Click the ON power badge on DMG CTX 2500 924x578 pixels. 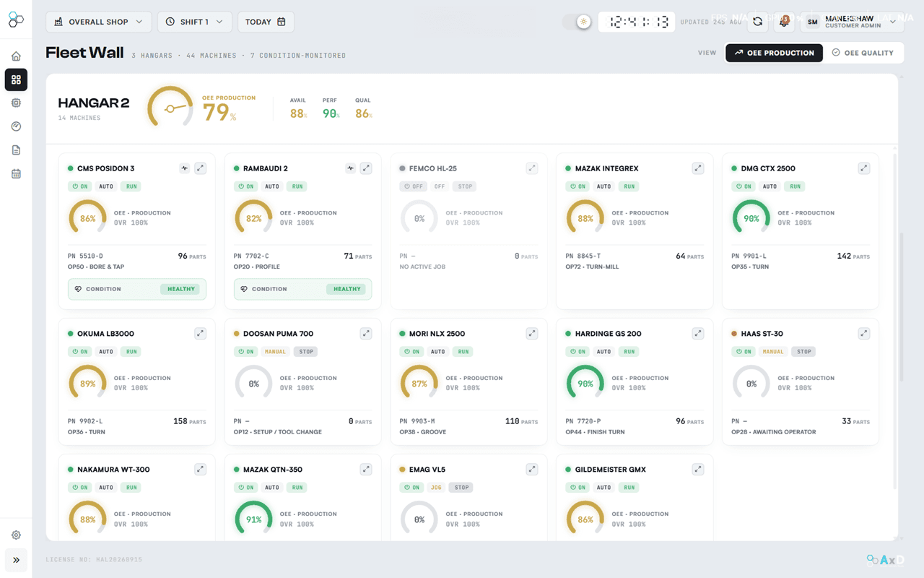click(x=744, y=186)
